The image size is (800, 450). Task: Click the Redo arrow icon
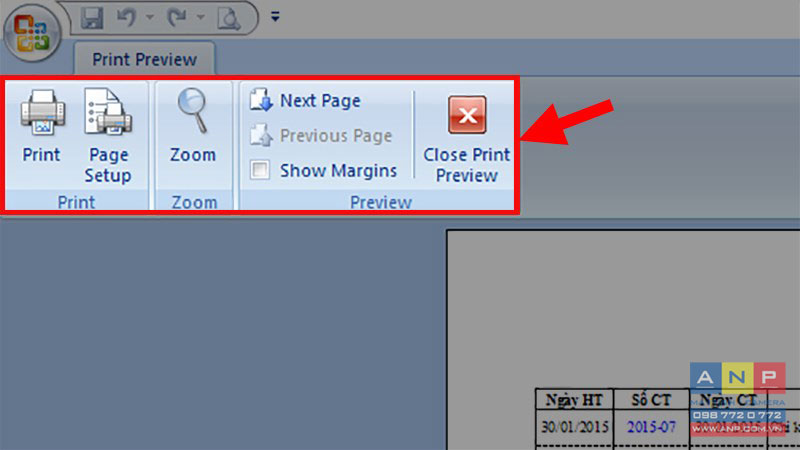[177, 18]
